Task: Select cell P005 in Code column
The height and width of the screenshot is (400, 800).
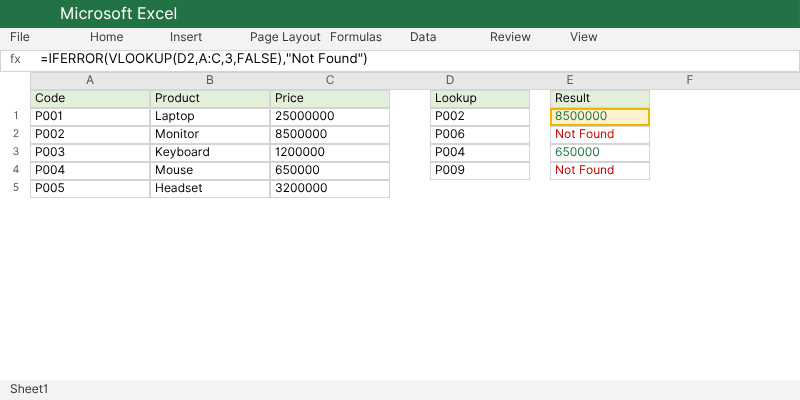Action: 90,188
